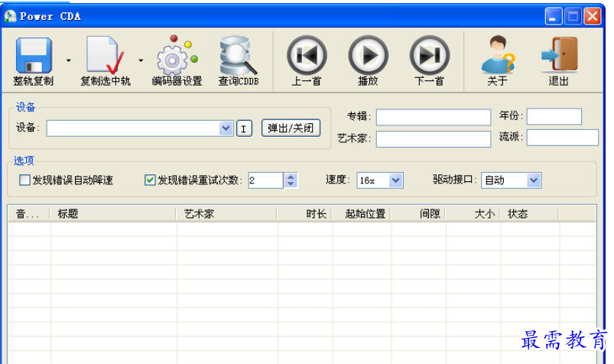The height and width of the screenshot is (364, 614).
Task: Sort by the 标题 column header
Action: [112, 214]
